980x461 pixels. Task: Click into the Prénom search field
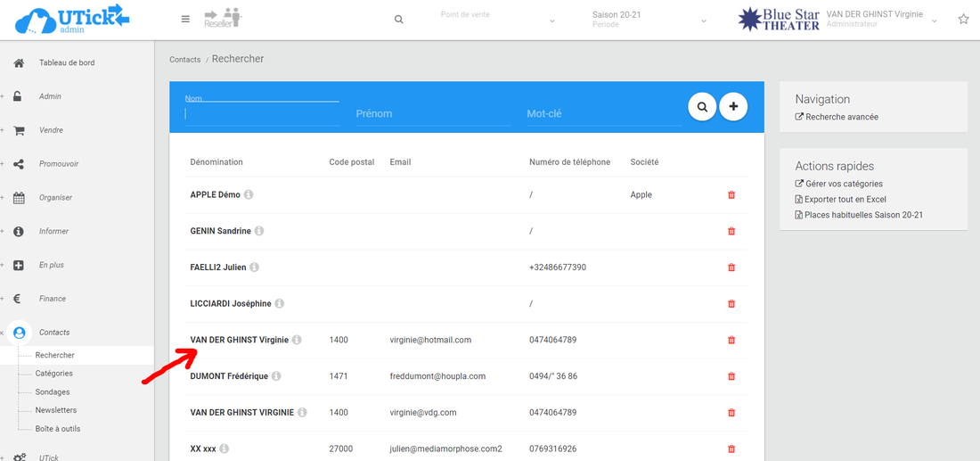[x=432, y=114]
